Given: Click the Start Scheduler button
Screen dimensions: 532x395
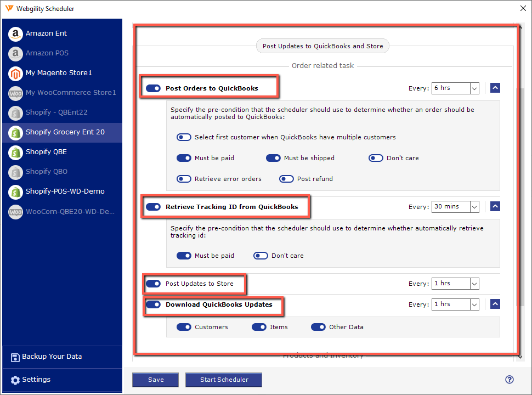Looking at the screenshot, I should (224, 380).
